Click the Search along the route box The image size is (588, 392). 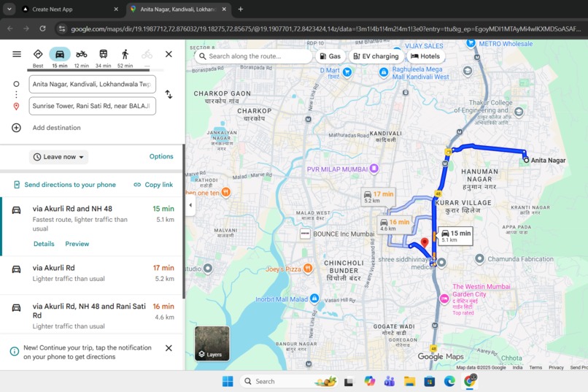click(x=253, y=56)
